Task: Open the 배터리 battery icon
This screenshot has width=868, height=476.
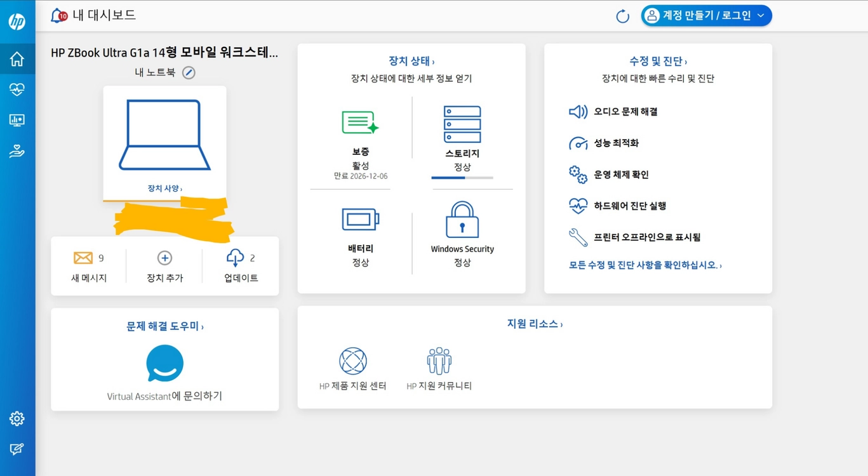Action: [361, 220]
